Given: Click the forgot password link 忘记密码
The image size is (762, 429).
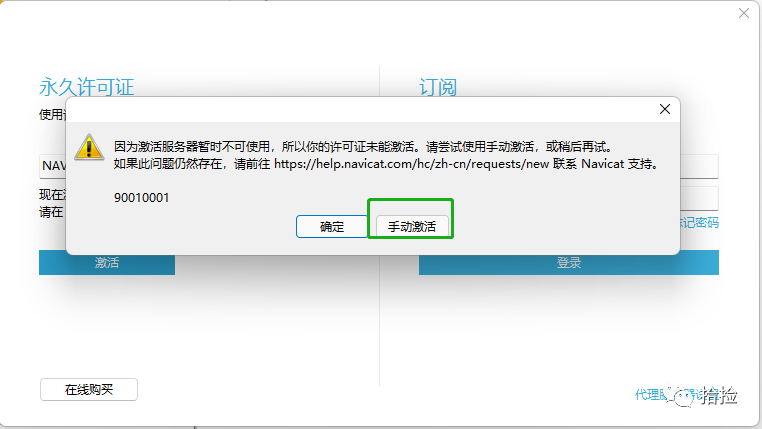Looking at the screenshot, I should click(x=699, y=223).
